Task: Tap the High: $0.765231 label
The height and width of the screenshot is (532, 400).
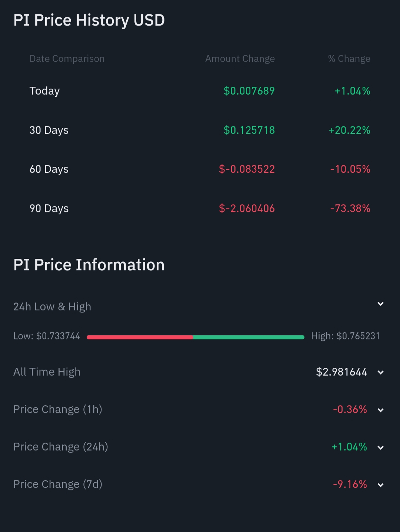Action: pos(345,336)
